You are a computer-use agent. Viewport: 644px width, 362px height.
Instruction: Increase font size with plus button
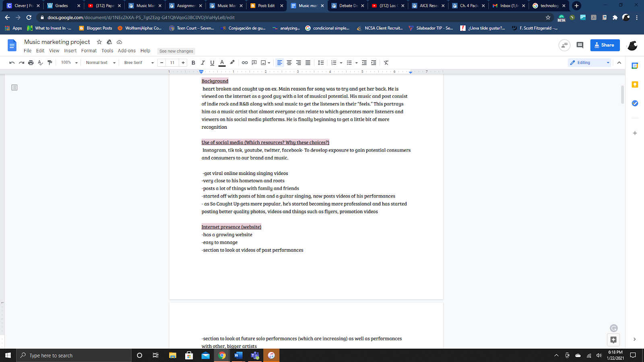point(183,63)
